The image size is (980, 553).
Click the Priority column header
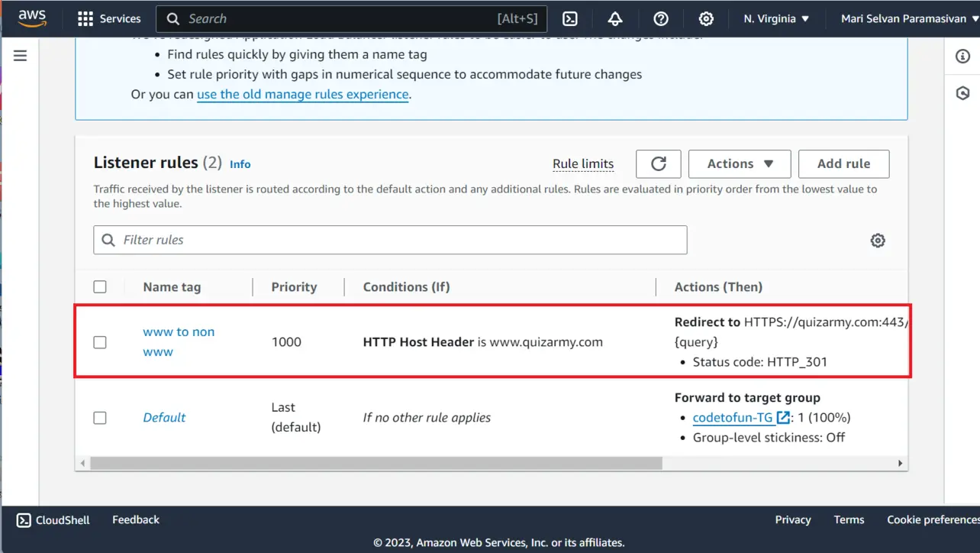coord(294,287)
